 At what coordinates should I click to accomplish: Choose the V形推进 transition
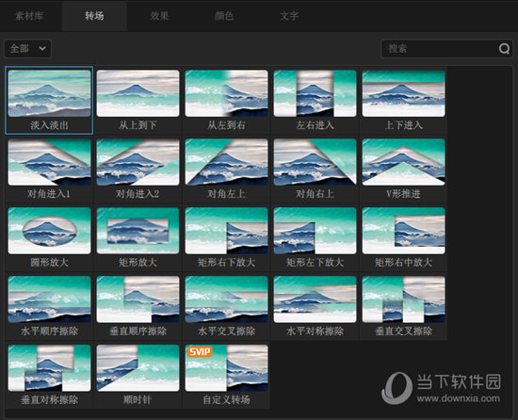point(403,162)
